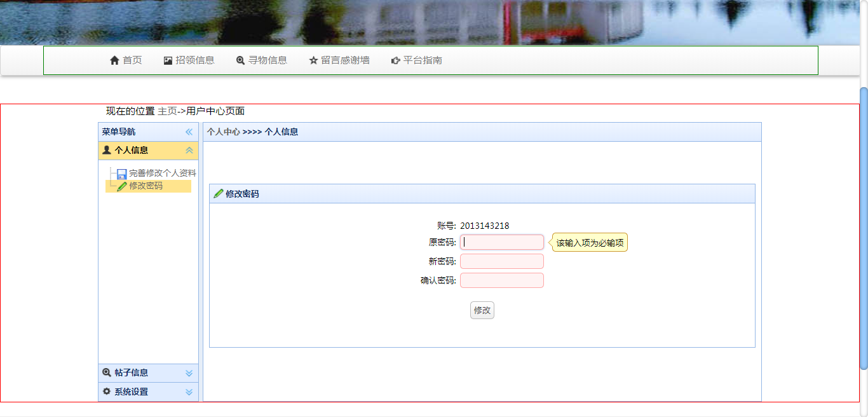868x417 pixels.
Task: Open 寻物信息 in the navigation bar
Action: coord(261,60)
